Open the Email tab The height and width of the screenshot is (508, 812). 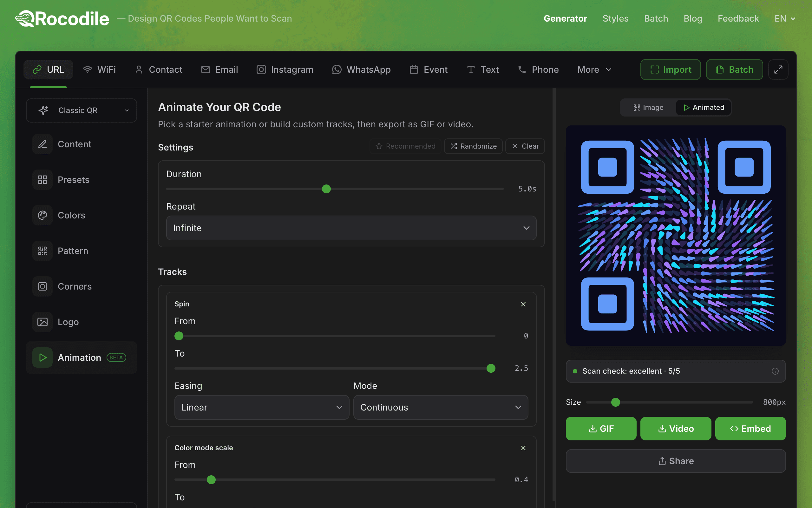point(219,70)
